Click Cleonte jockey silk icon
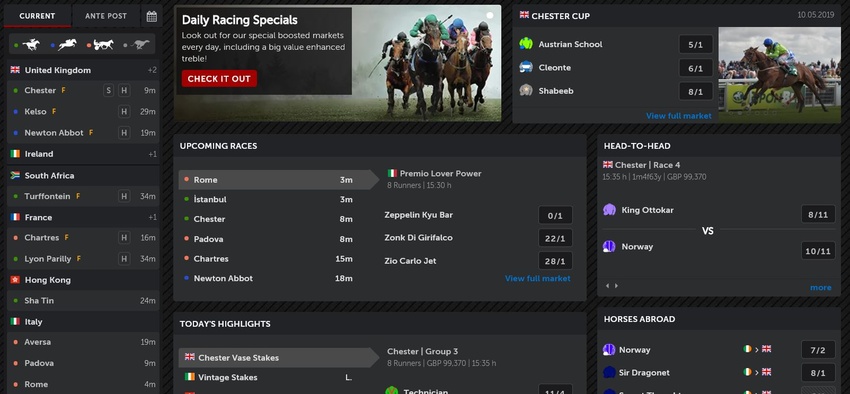The width and height of the screenshot is (850, 394). pyautogui.click(x=526, y=67)
